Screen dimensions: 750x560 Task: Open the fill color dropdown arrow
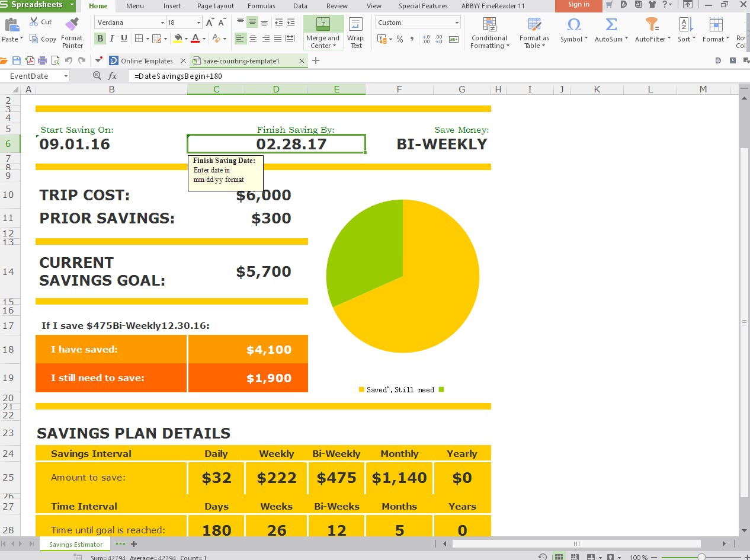(186, 39)
